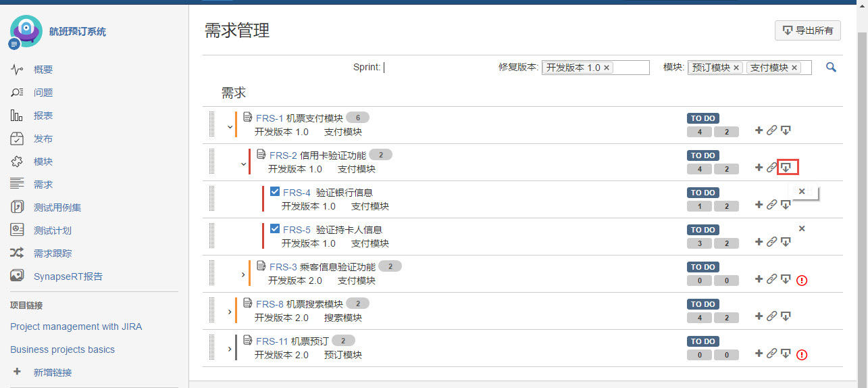The image size is (868, 388).
Task: Click the link icon on FRS-4 row
Action: pos(771,205)
